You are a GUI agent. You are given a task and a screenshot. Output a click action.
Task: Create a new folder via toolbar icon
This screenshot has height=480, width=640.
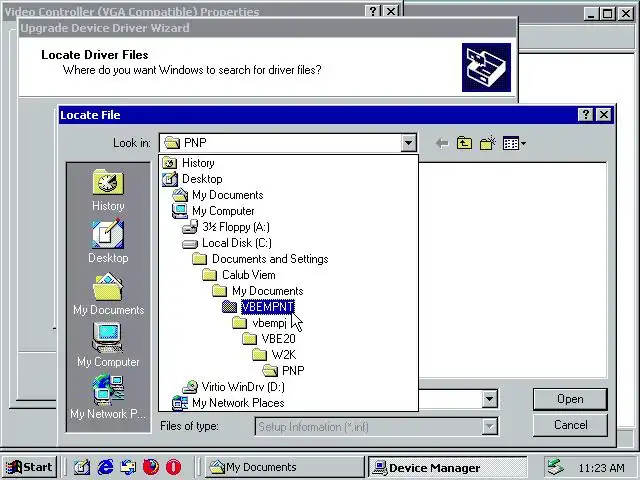pyautogui.click(x=488, y=143)
